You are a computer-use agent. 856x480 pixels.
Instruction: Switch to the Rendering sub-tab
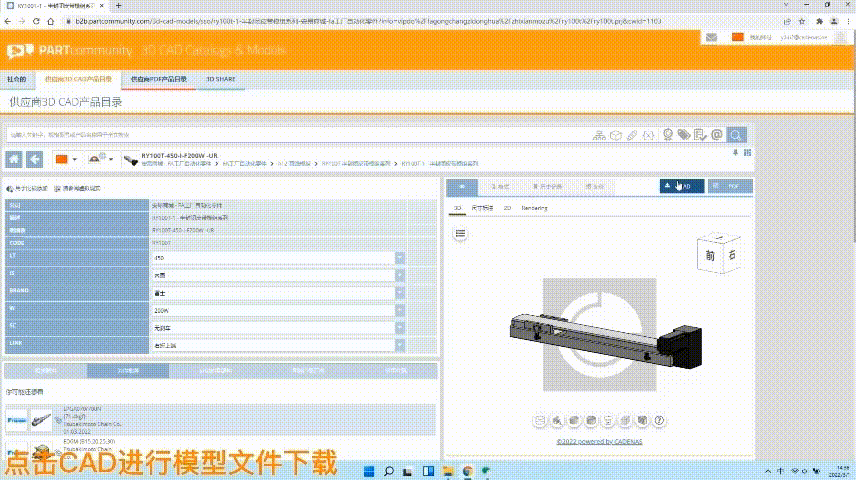coord(534,208)
